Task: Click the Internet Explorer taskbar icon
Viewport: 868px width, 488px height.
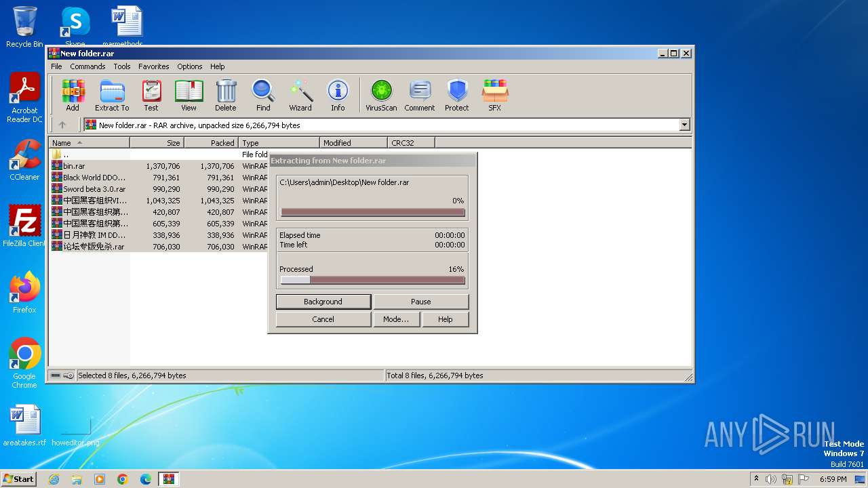Action: click(x=54, y=479)
